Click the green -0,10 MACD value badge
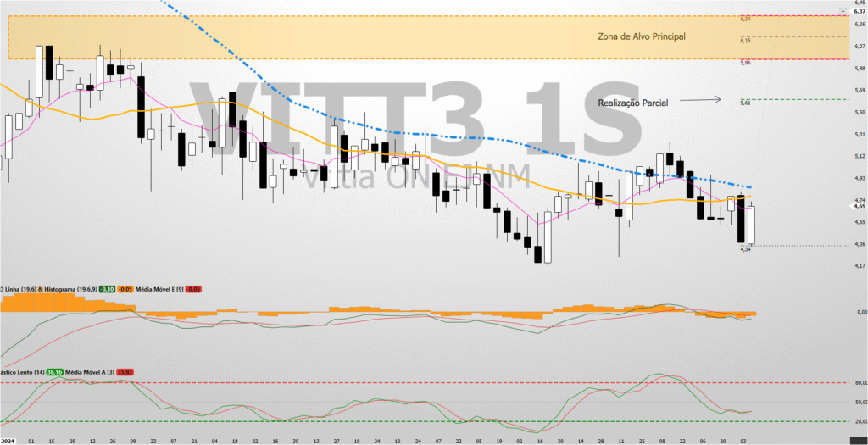The image size is (868, 445). (108, 289)
